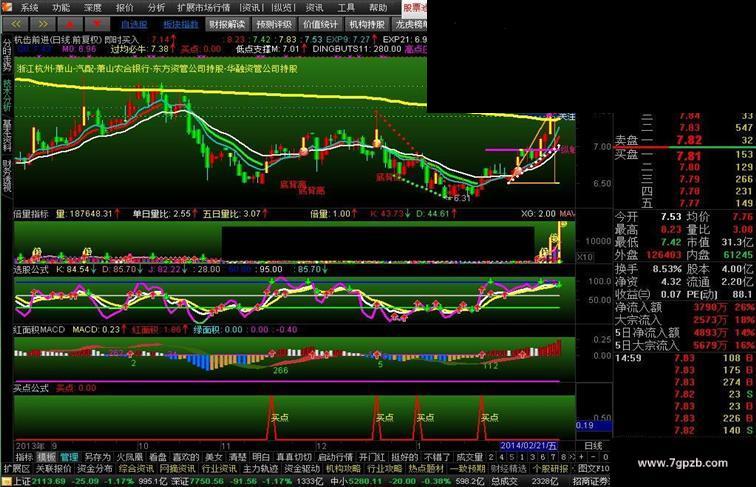Click the 另存为 template button
Image resolution: width=756 pixels, height=487 pixels.
pos(97,457)
